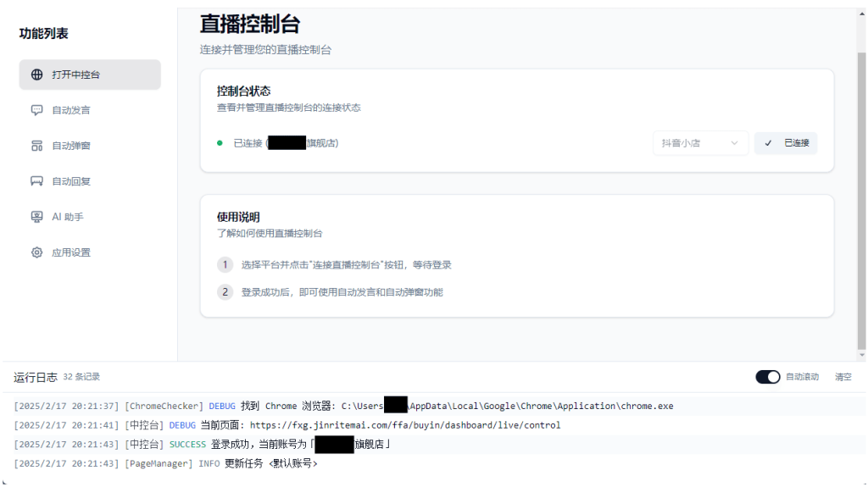Click the chat bubble icon for 自动发言
This screenshot has height=498, width=868.
pyautogui.click(x=36, y=110)
